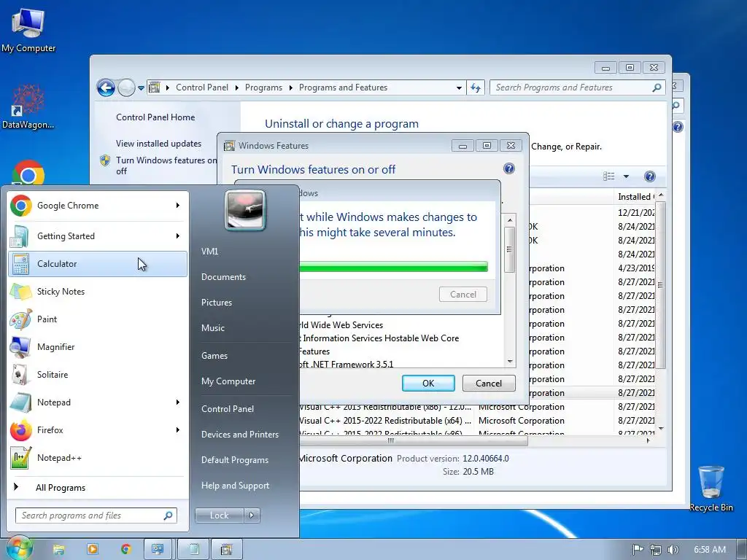Open VM1 user folder link

(x=209, y=252)
